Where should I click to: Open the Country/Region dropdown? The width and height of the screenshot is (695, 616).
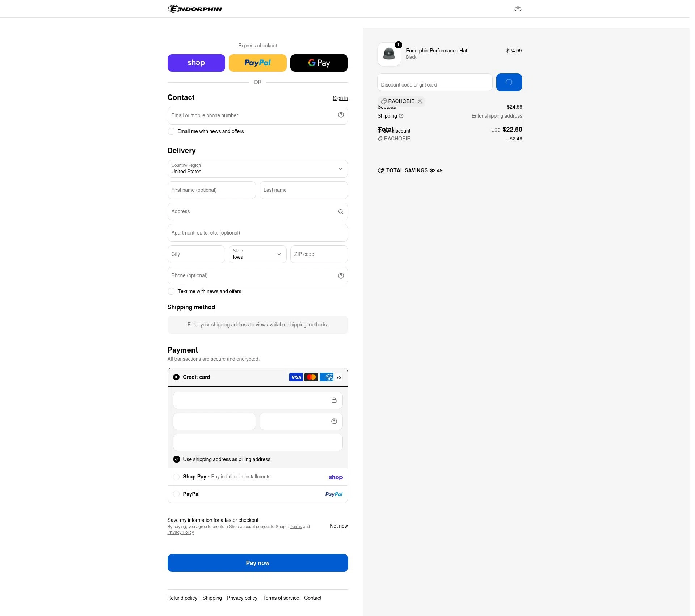click(x=258, y=169)
